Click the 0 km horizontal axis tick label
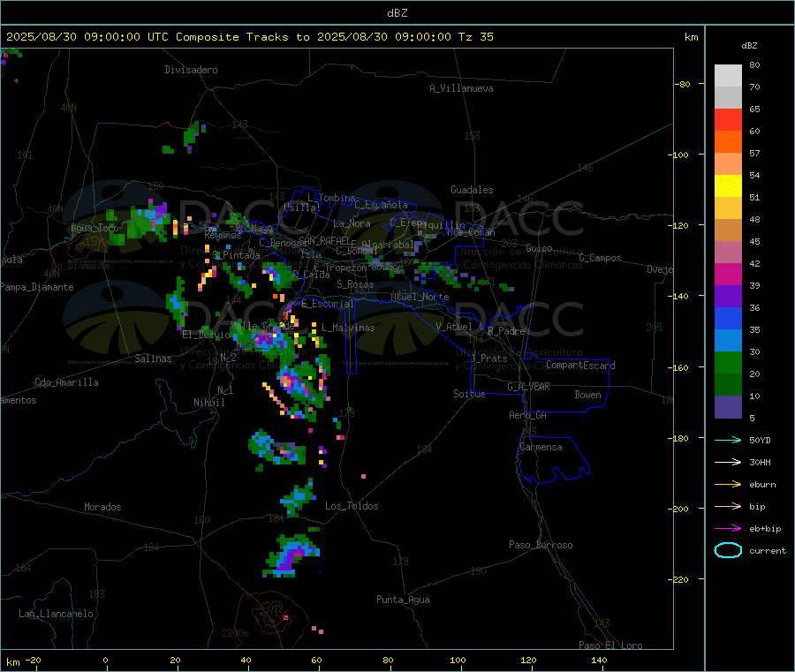The image size is (795, 672). point(105,661)
